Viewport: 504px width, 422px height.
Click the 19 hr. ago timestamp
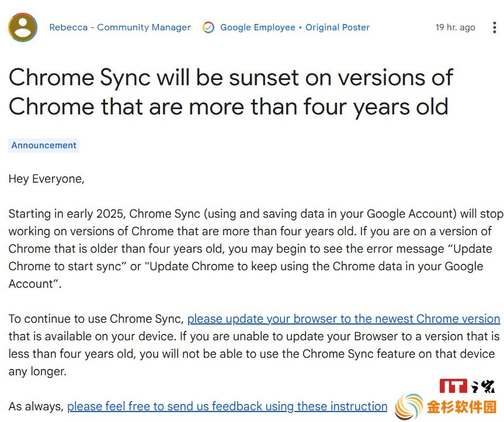455,27
